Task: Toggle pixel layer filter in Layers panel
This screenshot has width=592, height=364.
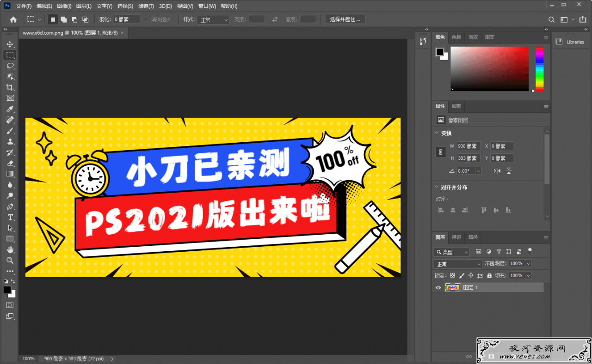Action: 479,252
